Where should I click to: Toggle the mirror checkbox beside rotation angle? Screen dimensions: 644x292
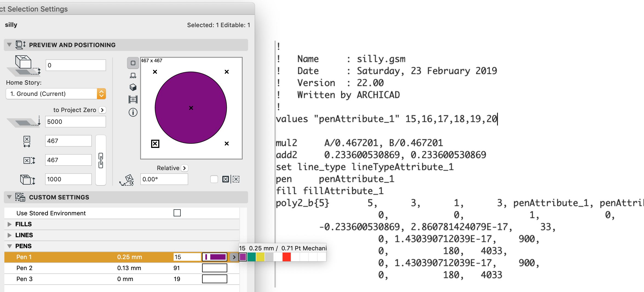(214, 179)
